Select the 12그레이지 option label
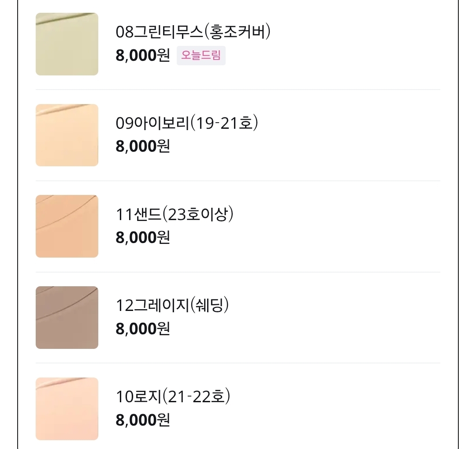Screen dimensions: 476x449 pos(152,305)
